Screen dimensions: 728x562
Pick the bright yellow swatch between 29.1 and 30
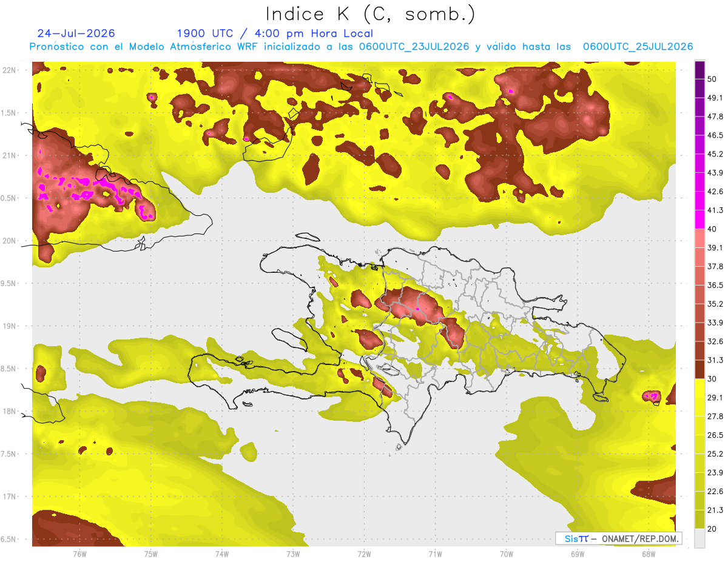pyautogui.click(x=699, y=388)
